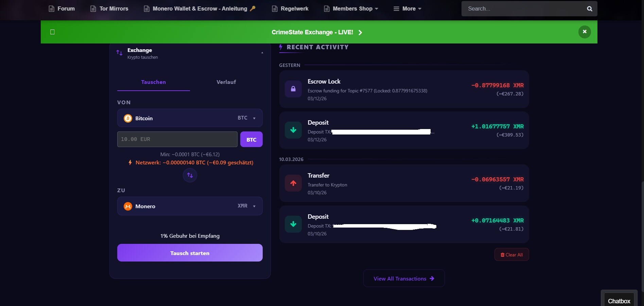The height and width of the screenshot is (306, 644).
Task: Click the amount -0.06963557 XMR
Action: [498, 179]
